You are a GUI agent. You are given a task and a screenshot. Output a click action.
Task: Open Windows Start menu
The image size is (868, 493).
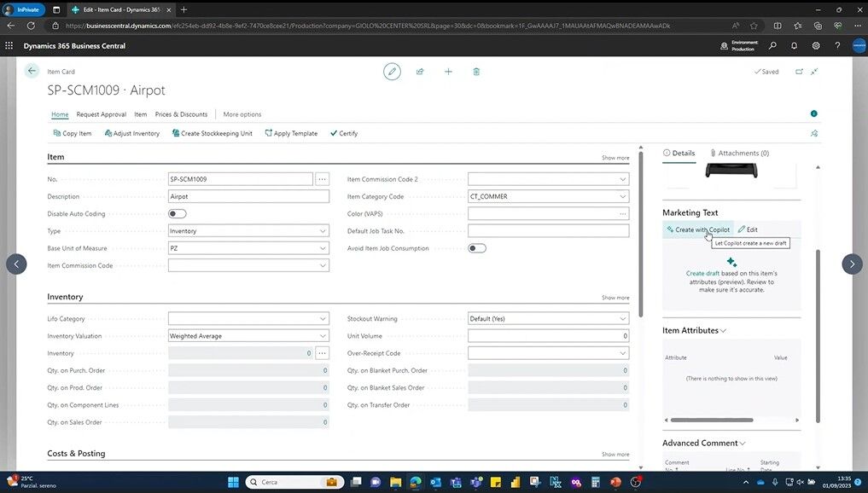[x=233, y=482]
